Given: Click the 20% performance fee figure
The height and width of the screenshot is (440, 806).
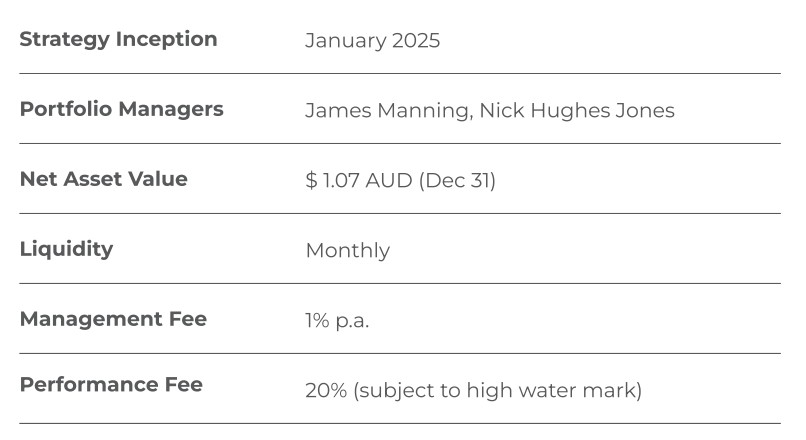Looking at the screenshot, I should (325, 390).
